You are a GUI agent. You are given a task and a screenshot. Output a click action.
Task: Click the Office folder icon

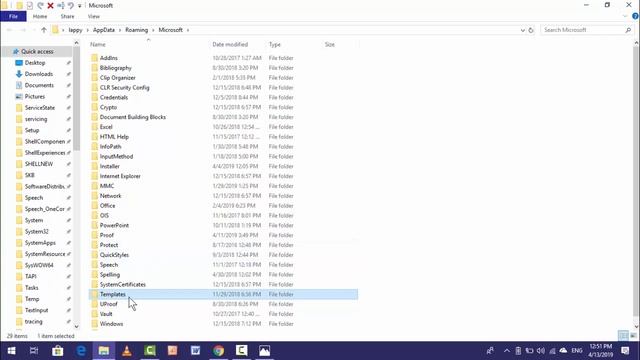(94, 206)
